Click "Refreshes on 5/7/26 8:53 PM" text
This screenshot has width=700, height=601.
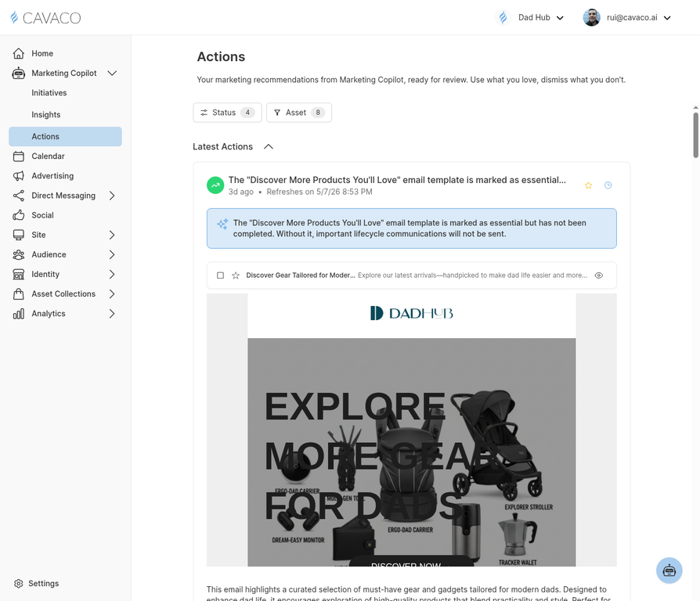(319, 192)
